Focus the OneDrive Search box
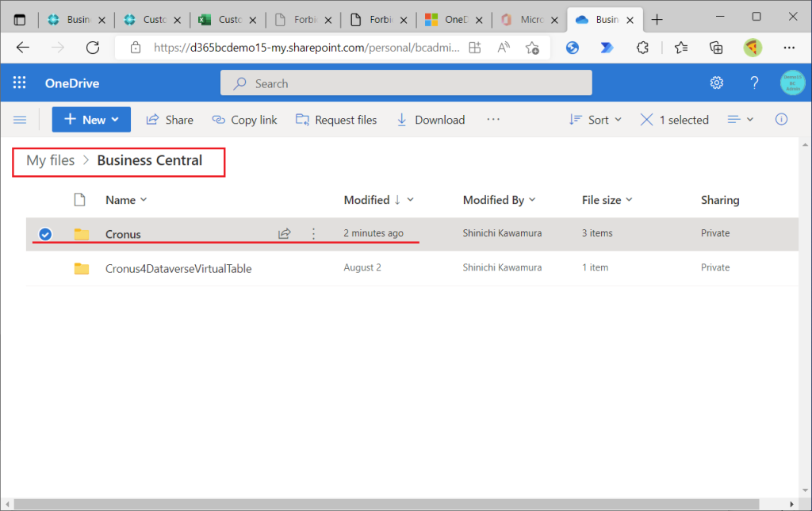 406,83
